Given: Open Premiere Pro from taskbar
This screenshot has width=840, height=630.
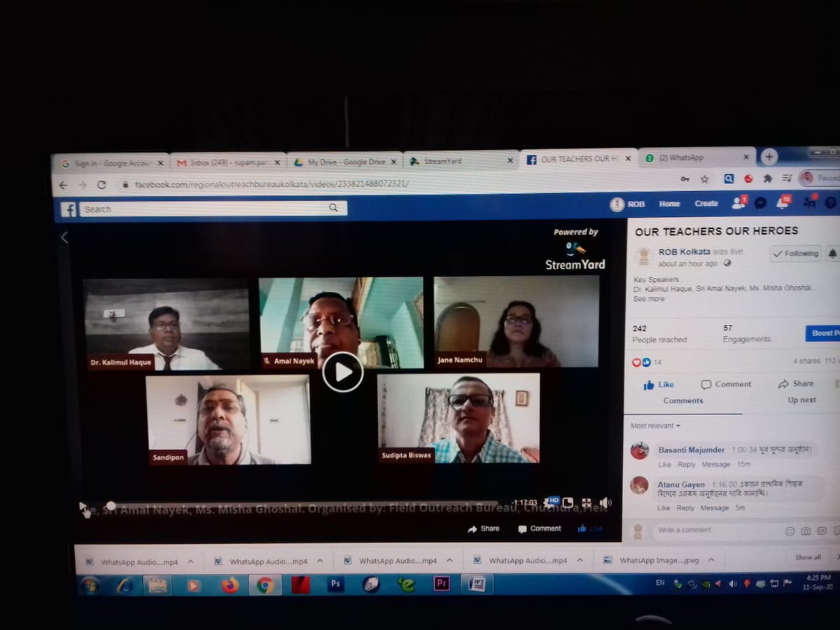Looking at the screenshot, I should click(442, 583).
